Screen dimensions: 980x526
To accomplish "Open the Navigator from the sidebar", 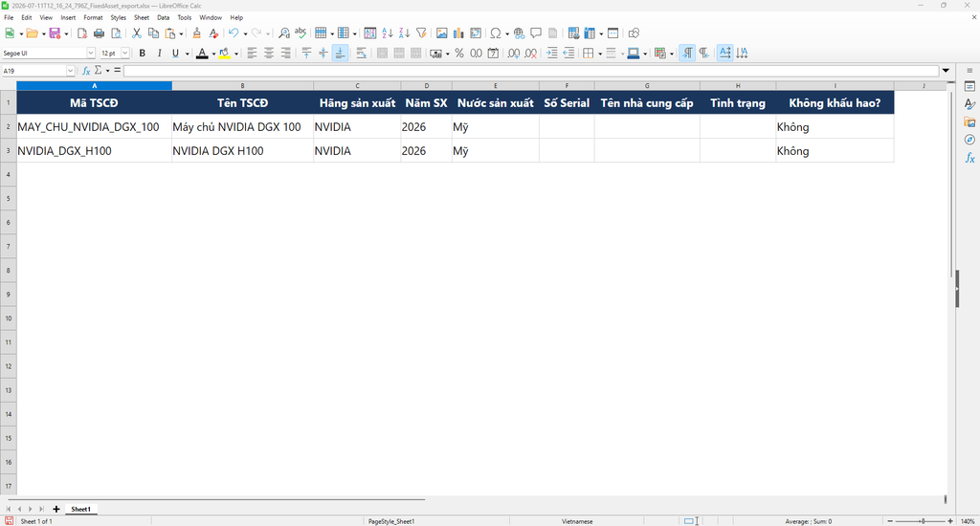I will 969,140.
